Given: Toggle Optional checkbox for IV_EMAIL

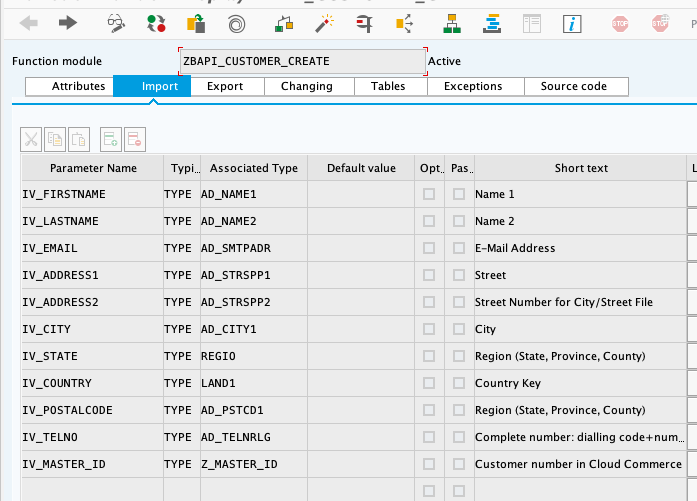Looking at the screenshot, I should [x=429, y=248].
